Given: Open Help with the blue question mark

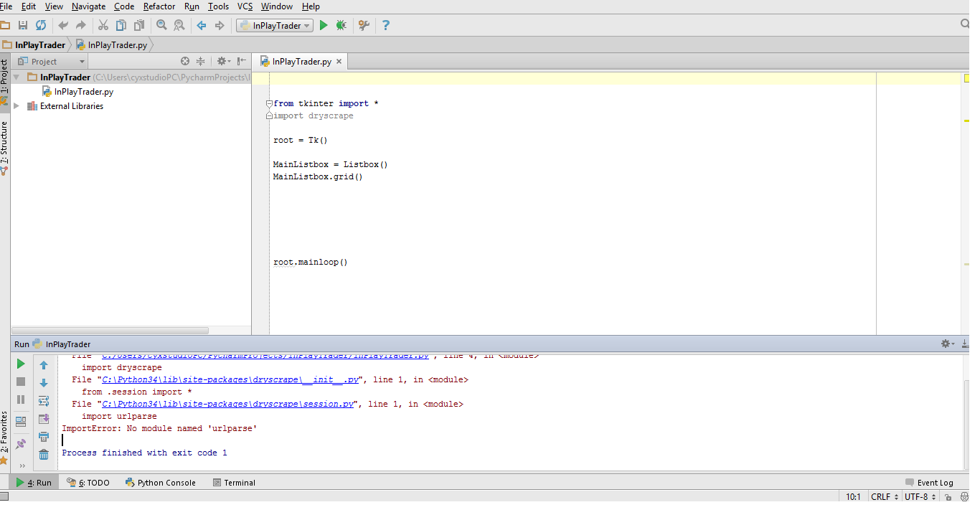Looking at the screenshot, I should [x=386, y=25].
